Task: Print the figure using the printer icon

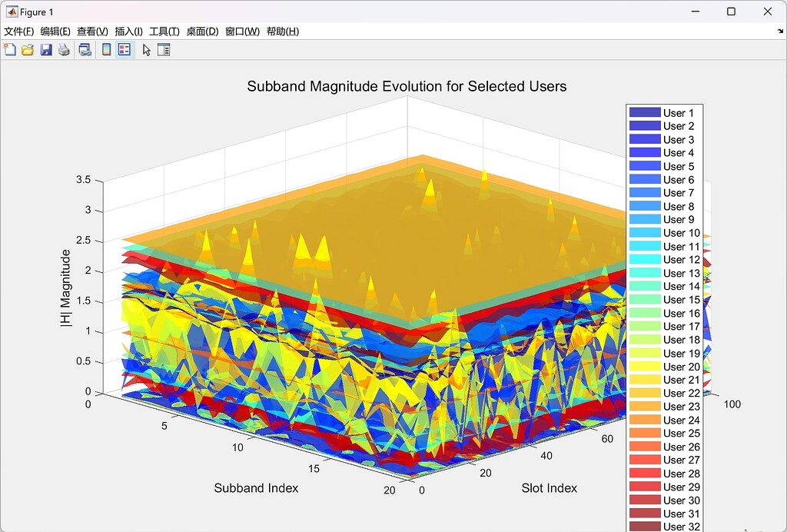Action: pos(64,48)
